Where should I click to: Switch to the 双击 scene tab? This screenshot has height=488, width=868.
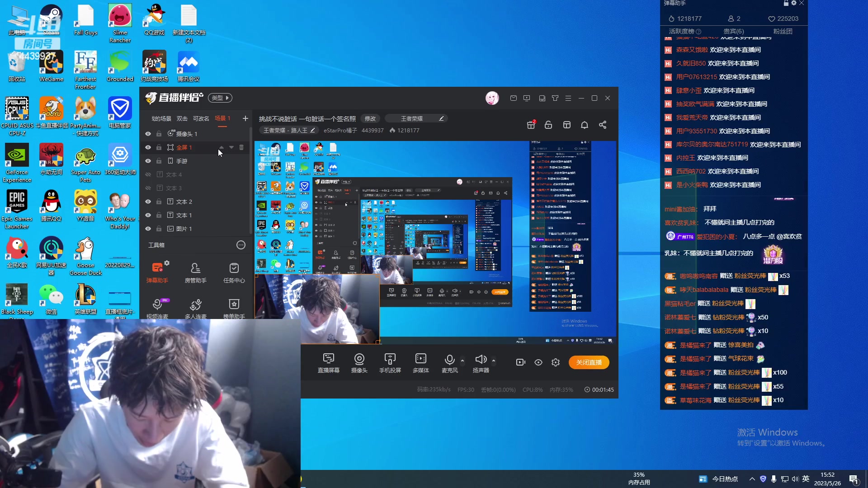[x=182, y=118]
